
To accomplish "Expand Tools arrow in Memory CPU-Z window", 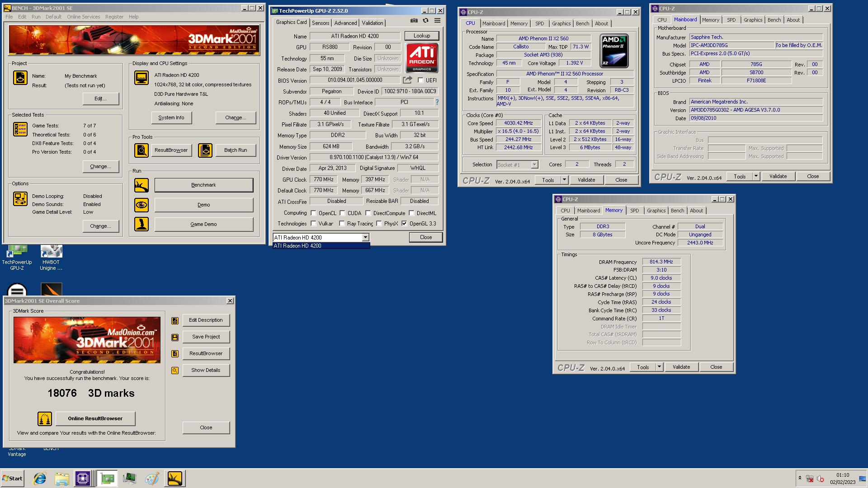I will point(659,367).
